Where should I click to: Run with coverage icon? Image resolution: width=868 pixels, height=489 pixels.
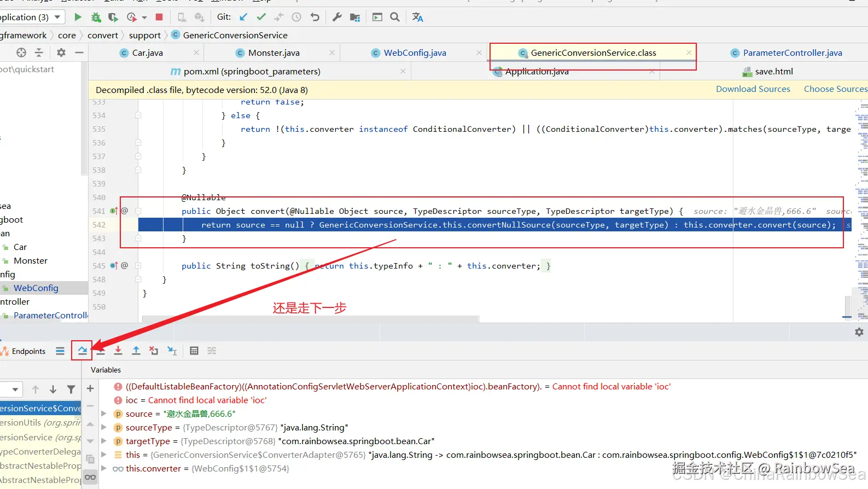[x=113, y=17]
